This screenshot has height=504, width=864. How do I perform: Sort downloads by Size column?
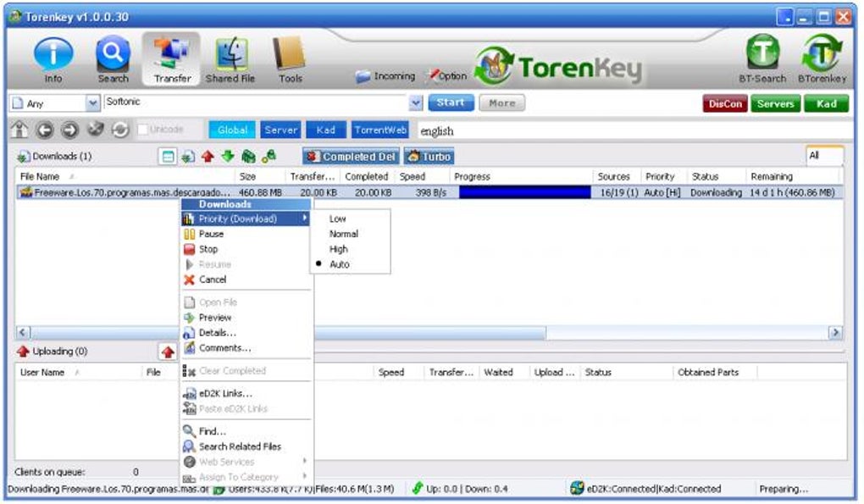[x=260, y=177]
